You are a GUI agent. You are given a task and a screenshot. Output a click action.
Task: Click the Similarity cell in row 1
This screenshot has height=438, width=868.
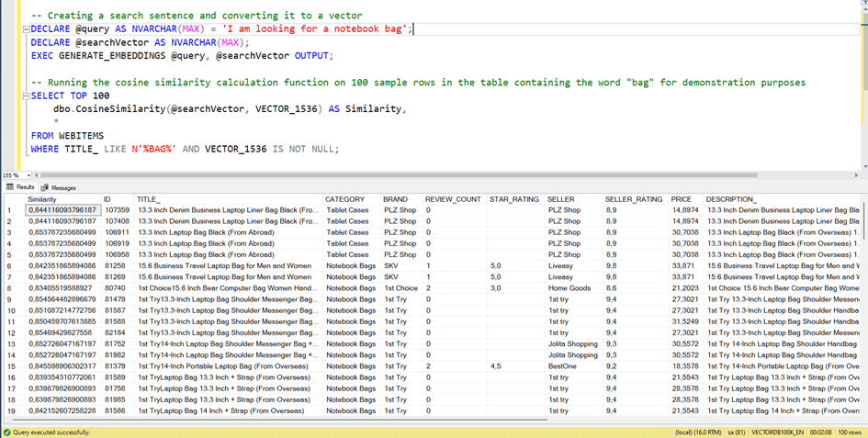tap(62, 210)
